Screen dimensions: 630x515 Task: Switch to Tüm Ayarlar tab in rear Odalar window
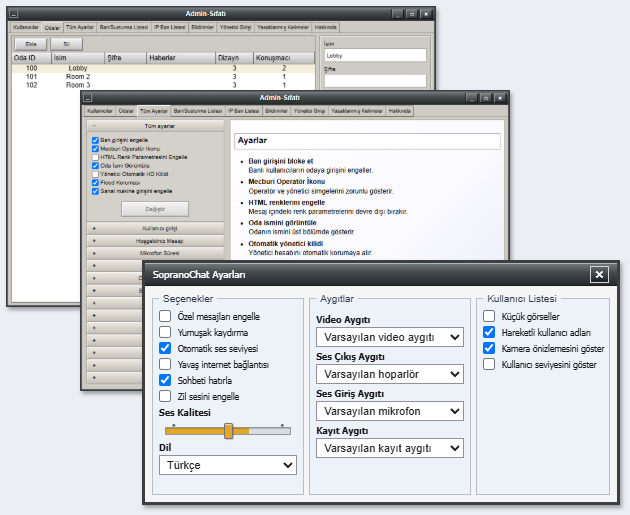[80, 27]
